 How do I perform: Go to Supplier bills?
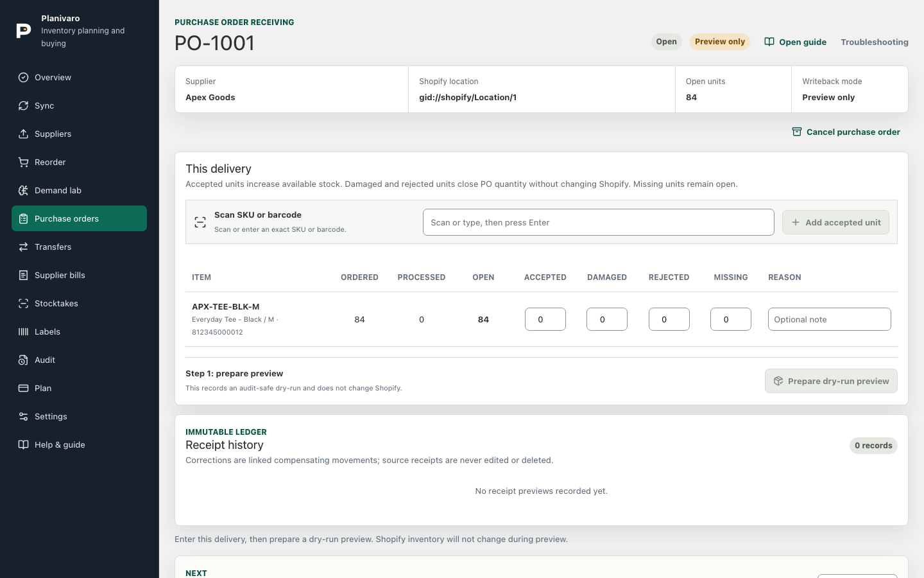click(79, 275)
